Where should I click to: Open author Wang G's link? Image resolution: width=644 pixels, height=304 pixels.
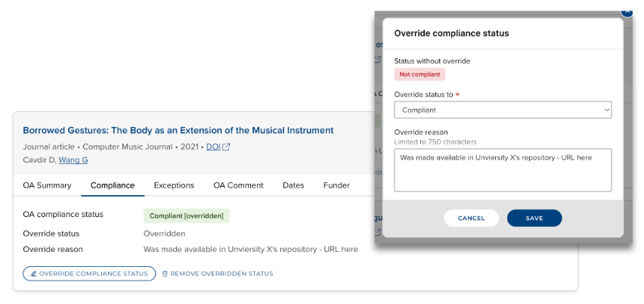[73, 160]
